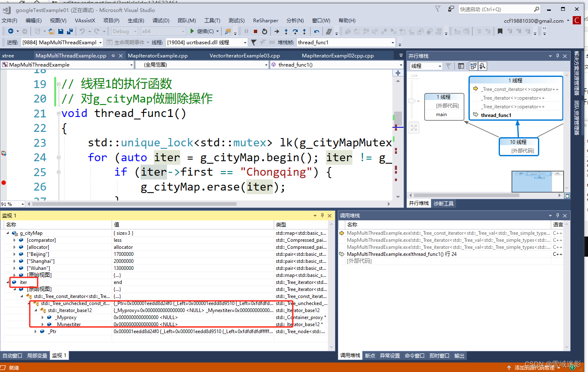Viewport: 588px width, 372px height.
Task: Switch to the 局部变量 tab
Action: pyautogui.click(x=37, y=355)
